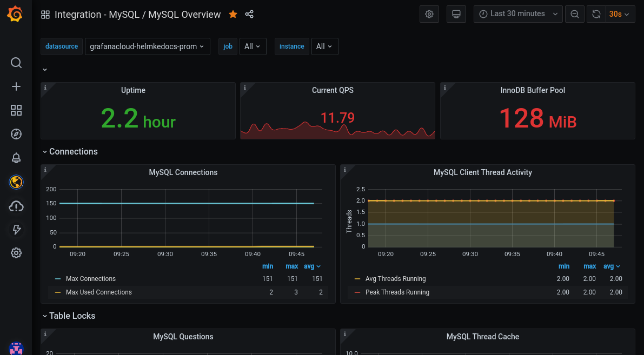Open dashboard settings gear in top bar
This screenshot has height=355, width=644.
pos(429,15)
